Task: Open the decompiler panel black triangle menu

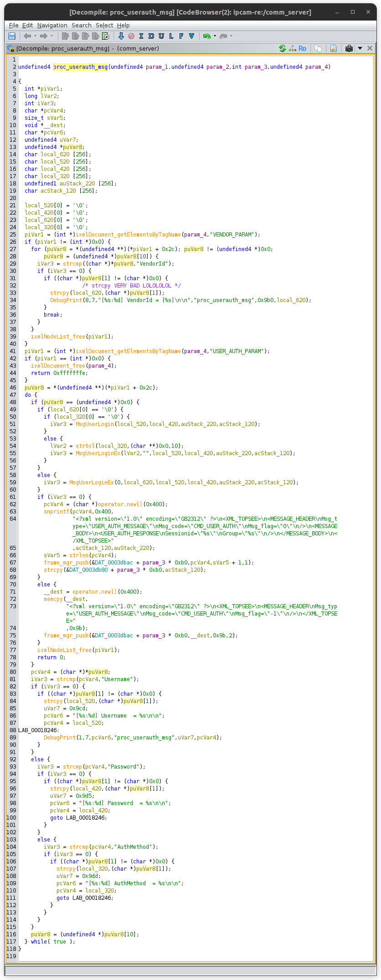Action: 360,48
